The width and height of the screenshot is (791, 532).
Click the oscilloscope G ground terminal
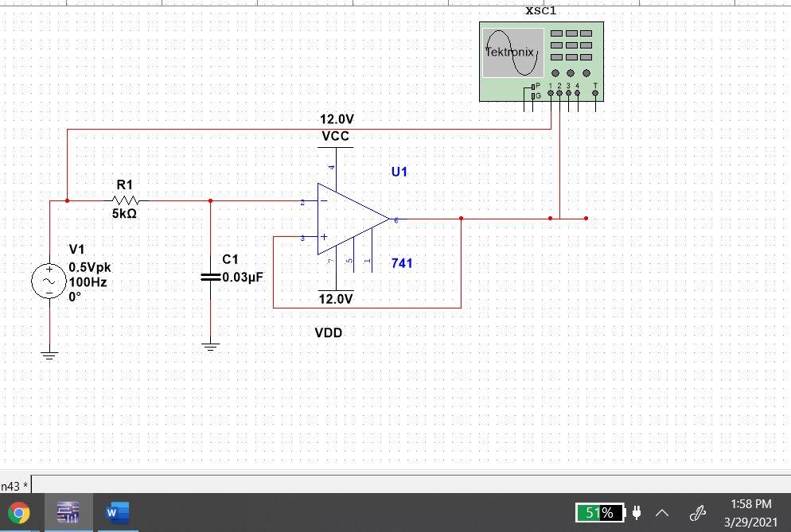pyautogui.click(x=533, y=95)
